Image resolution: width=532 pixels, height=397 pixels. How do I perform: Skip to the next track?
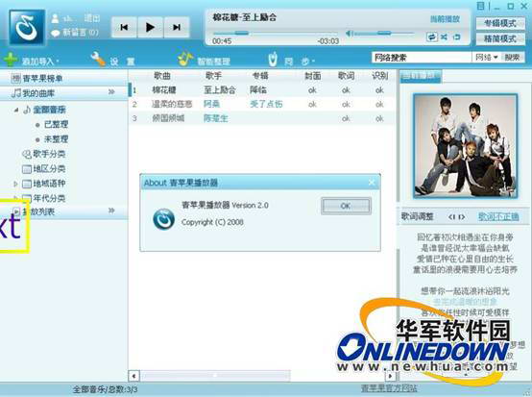click(x=177, y=27)
